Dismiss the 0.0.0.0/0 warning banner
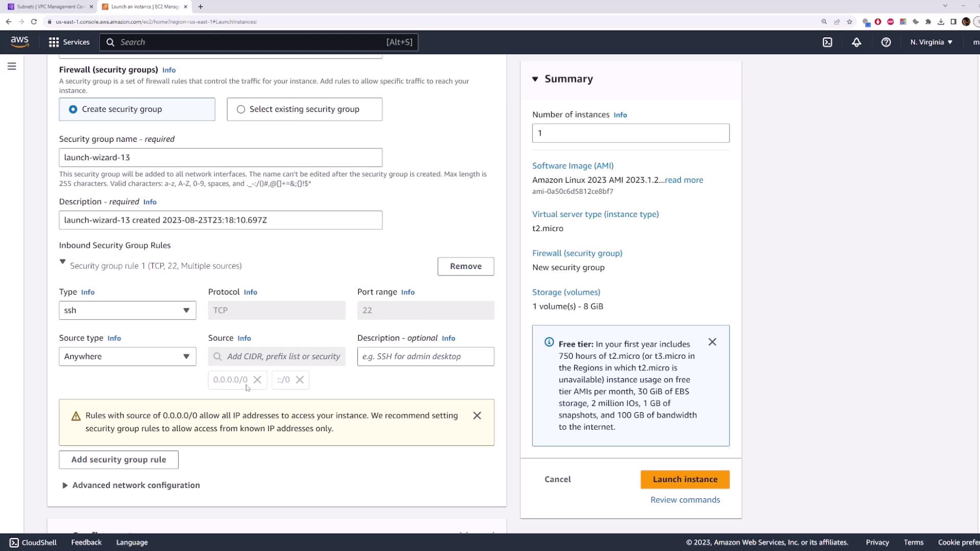Image resolution: width=980 pixels, height=551 pixels. (477, 416)
